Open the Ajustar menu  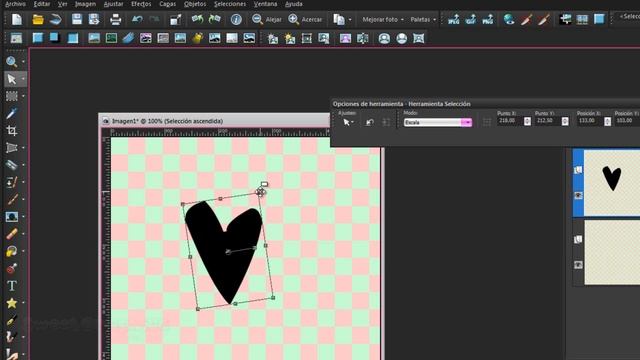[113, 4]
